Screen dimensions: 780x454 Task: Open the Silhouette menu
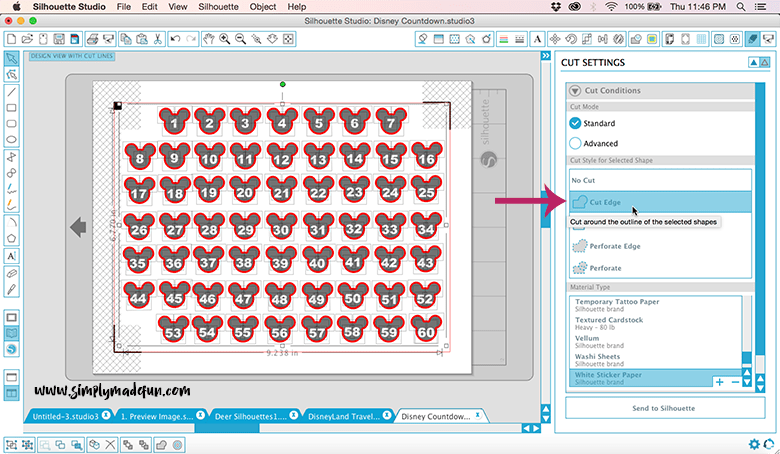click(218, 7)
